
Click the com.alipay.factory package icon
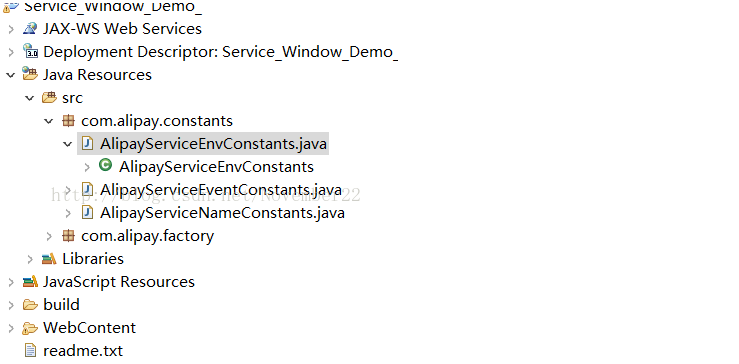coord(68,236)
